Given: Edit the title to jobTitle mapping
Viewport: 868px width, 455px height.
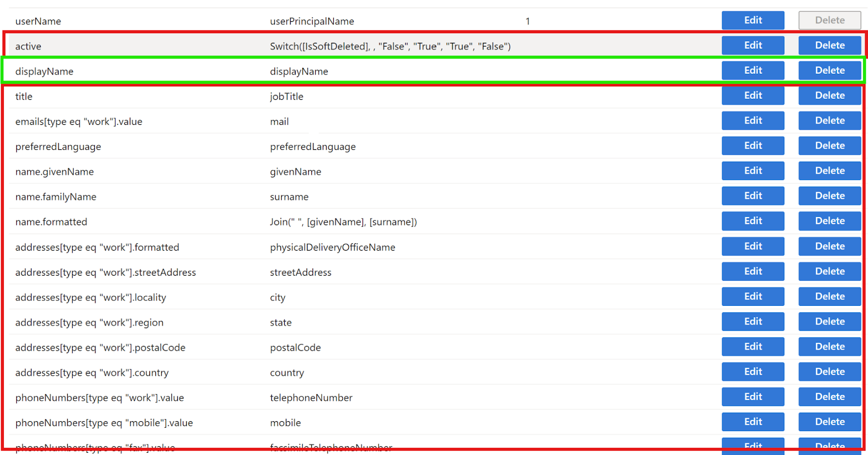Looking at the screenshot, I should coord(753,95).
